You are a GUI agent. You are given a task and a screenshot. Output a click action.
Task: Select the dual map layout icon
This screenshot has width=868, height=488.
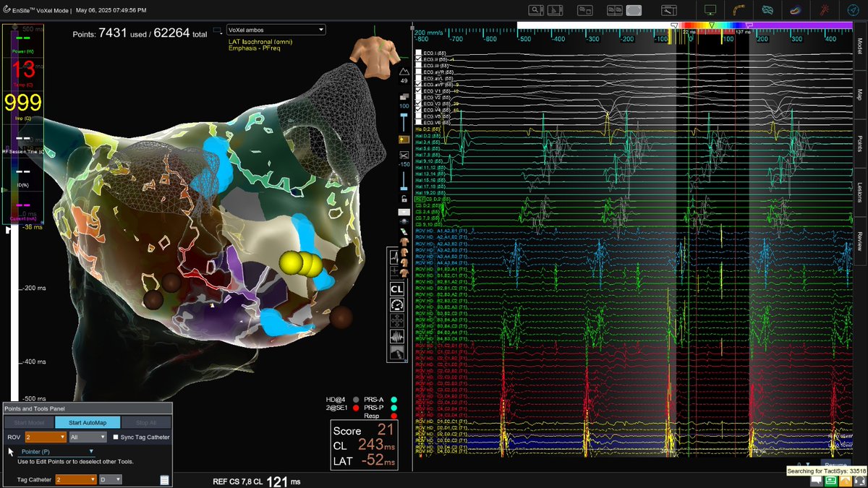[x=614, y=10]
